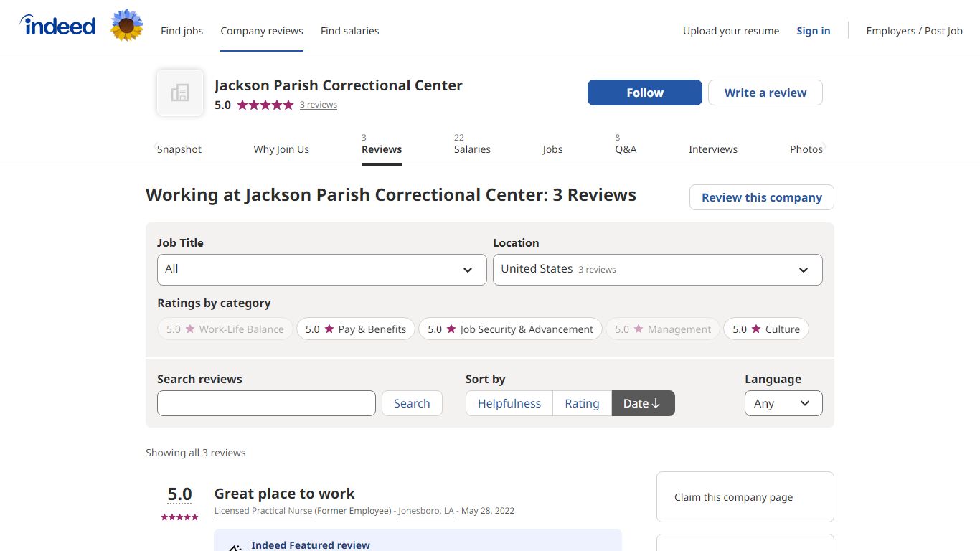
Task: Filter by Pay & Benefits rating
Action: (356, 329)
